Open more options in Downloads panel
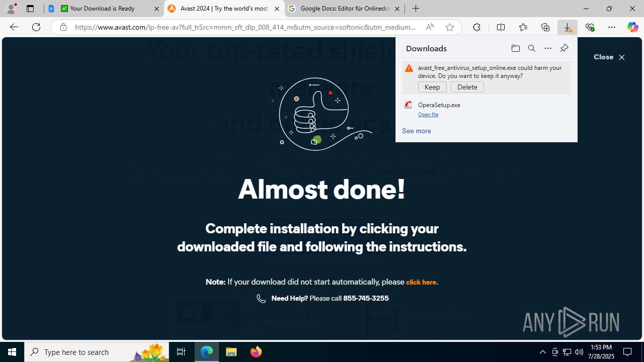This screenshot has height=362, width=644. point(548,48)
